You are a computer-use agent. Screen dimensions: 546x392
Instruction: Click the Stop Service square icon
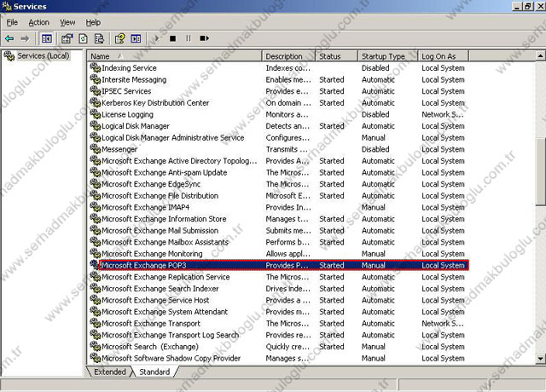click(x=172, y=38)
